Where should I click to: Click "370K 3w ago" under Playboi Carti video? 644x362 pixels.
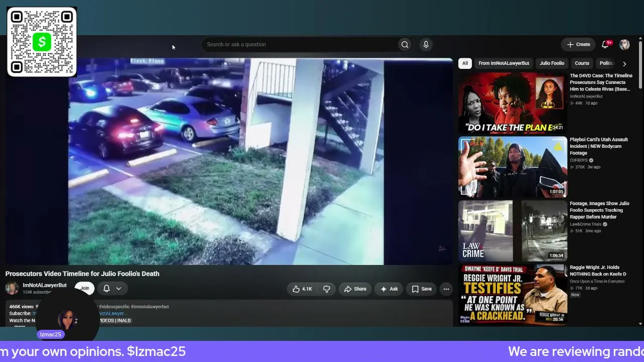point(585,167)
